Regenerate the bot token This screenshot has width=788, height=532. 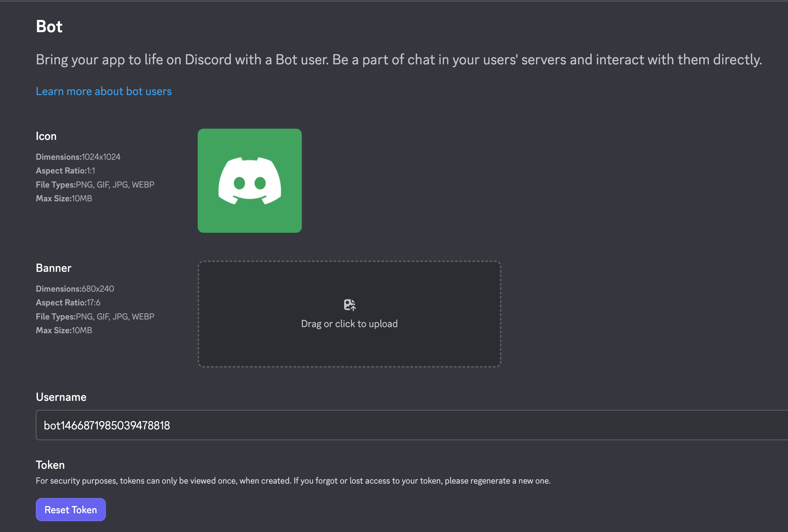[70, 509]
